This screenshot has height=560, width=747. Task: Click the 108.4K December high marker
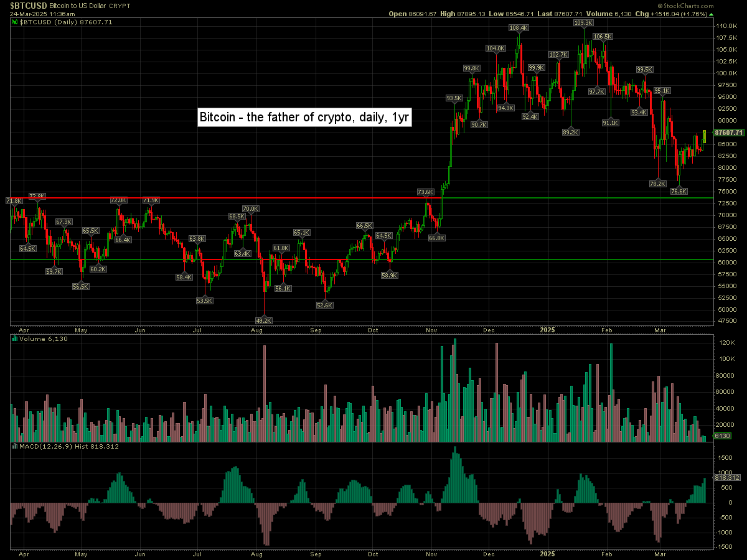tap(518, 28)
